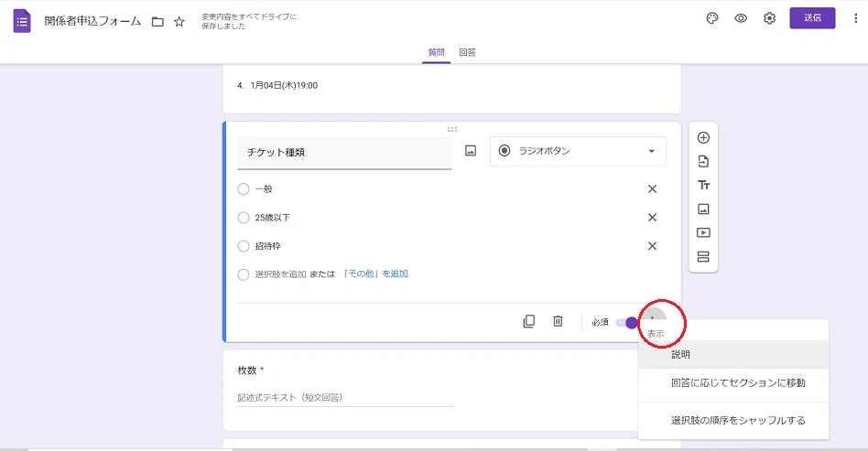Add image from sidebar toolbar
The image size is (868, 451).
[703, 209]
